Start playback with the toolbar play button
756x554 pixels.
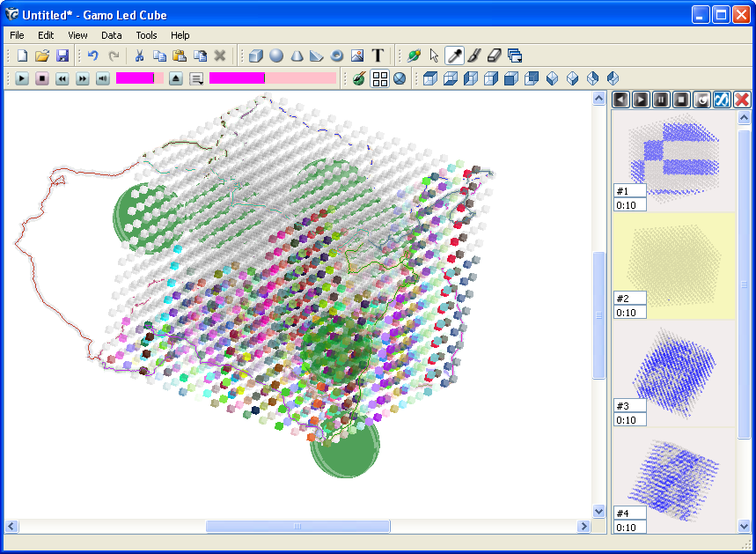click(22, 78)
